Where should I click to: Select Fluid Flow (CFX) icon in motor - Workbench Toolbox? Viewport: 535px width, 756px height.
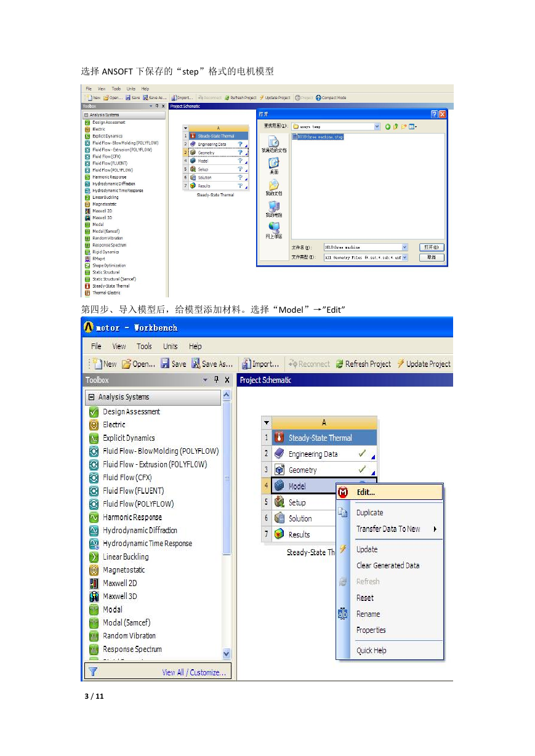[x=94, y=478]
